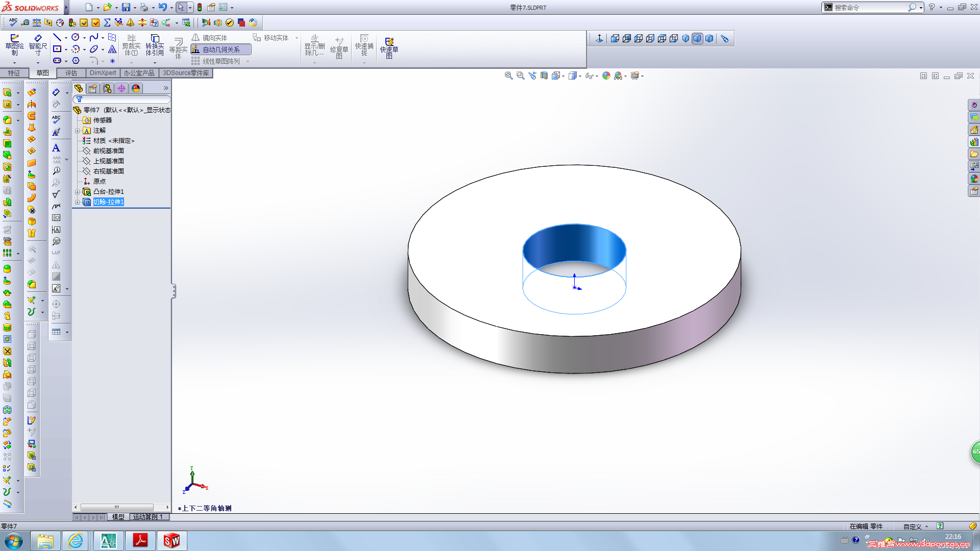Open the Section View icon in view toolbar
The width and height of the screenshot is (980, 551).
544,76
